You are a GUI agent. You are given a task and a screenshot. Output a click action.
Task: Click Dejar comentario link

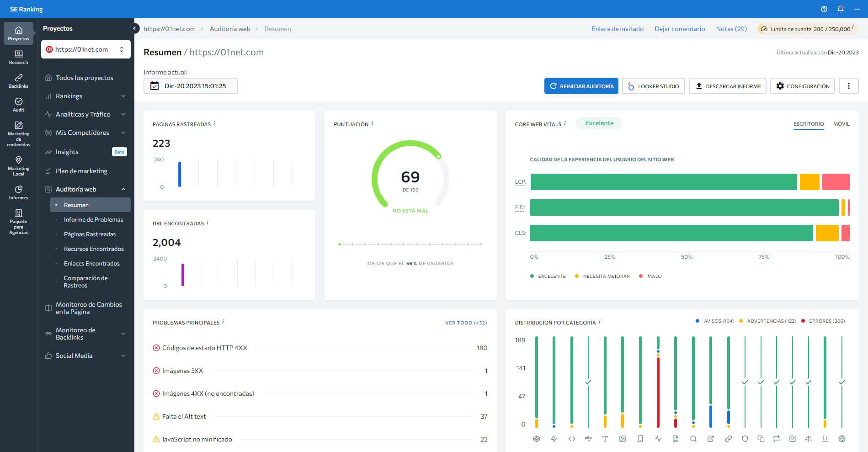coord(680,29)
